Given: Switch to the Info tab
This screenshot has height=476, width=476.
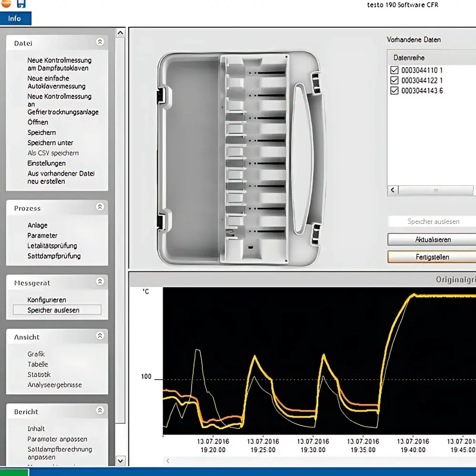Looking at the screenshot, I should (15, 18).
